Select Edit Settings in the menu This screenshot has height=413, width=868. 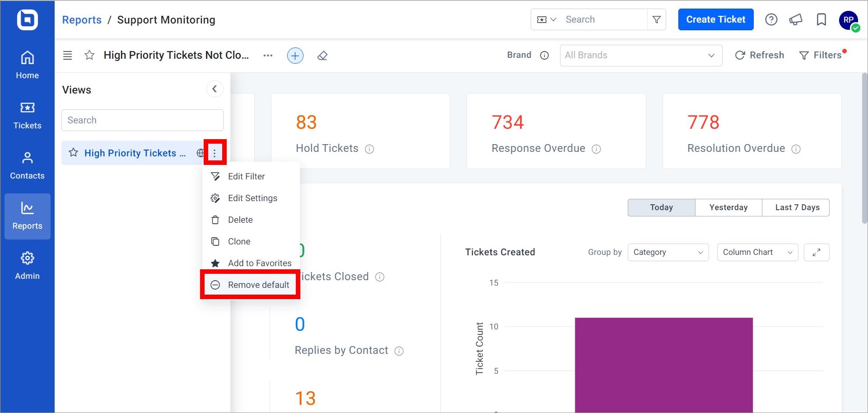pos(251,198)
